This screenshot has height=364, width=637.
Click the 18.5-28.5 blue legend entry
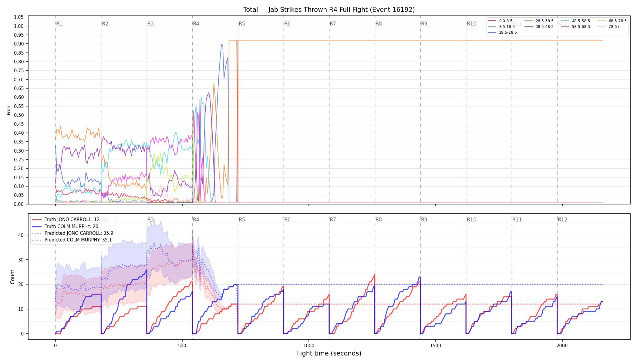503,32
